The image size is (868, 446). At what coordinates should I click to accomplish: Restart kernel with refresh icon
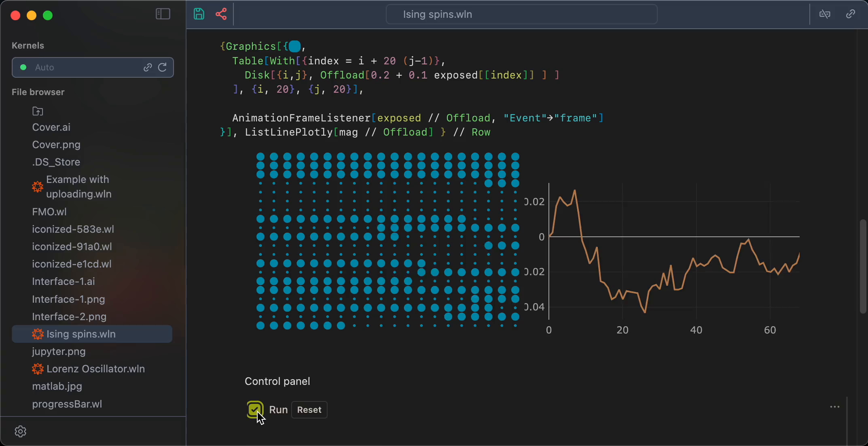click(x=162, y=67)
